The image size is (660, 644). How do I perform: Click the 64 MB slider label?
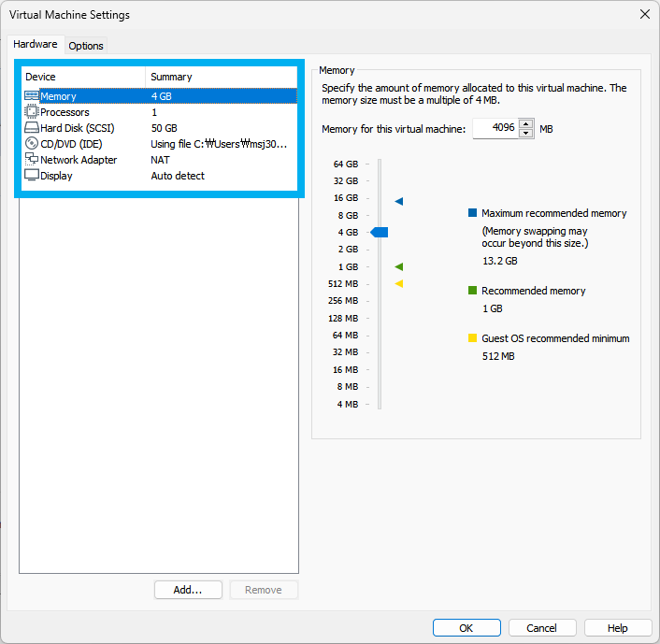pos(345,335)
